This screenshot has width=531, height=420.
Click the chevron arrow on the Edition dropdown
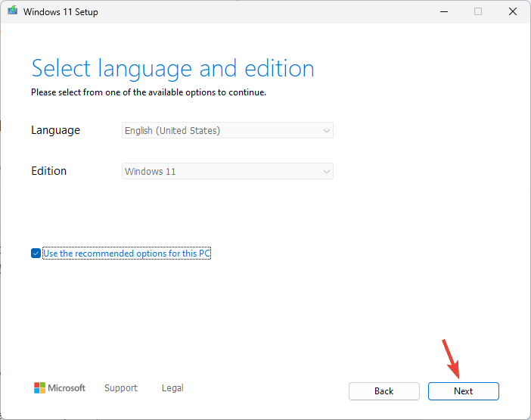pos(327,172)
